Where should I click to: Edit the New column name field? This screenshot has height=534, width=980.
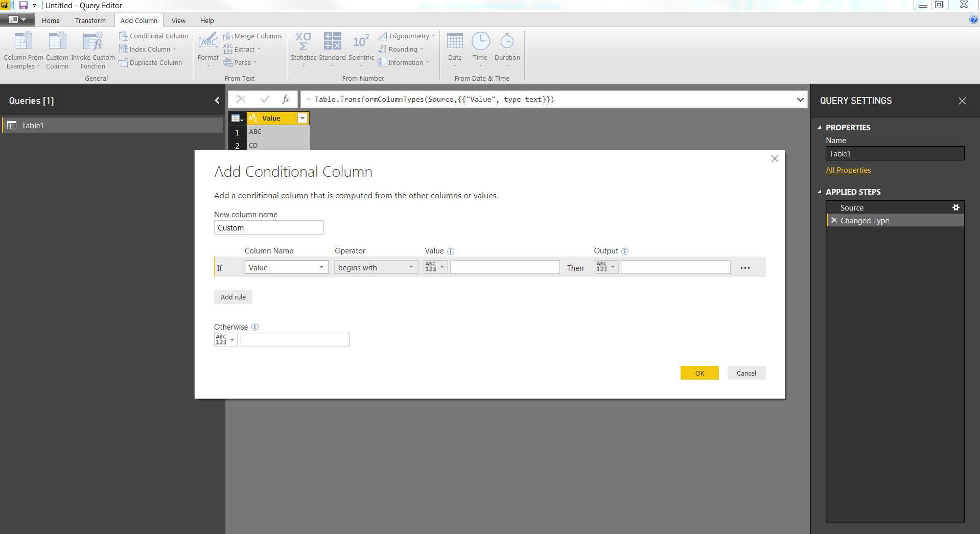(269, 227)
